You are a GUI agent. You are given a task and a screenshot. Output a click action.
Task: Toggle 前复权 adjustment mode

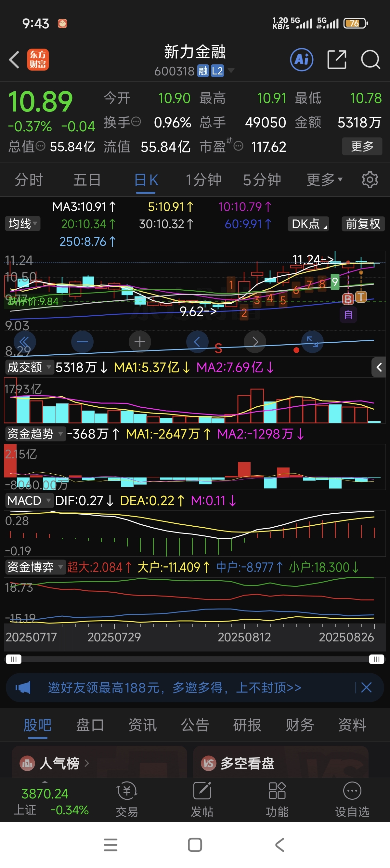363,224
